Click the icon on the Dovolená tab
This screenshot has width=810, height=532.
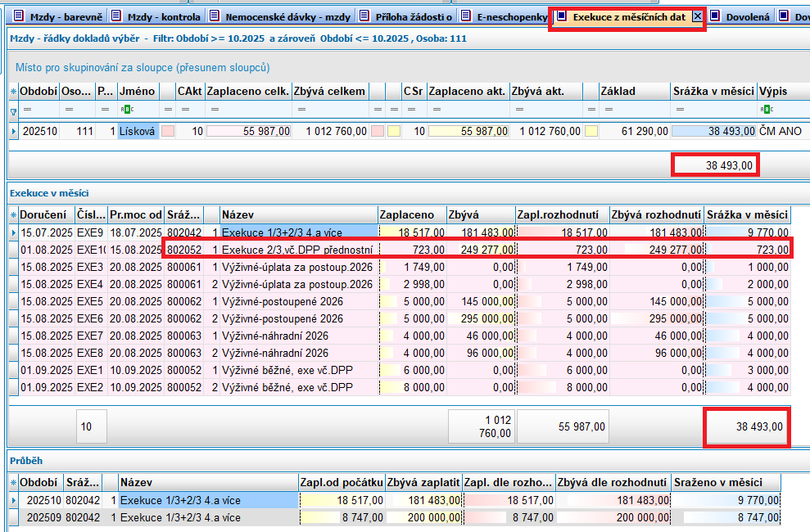(x=715, y=16)
